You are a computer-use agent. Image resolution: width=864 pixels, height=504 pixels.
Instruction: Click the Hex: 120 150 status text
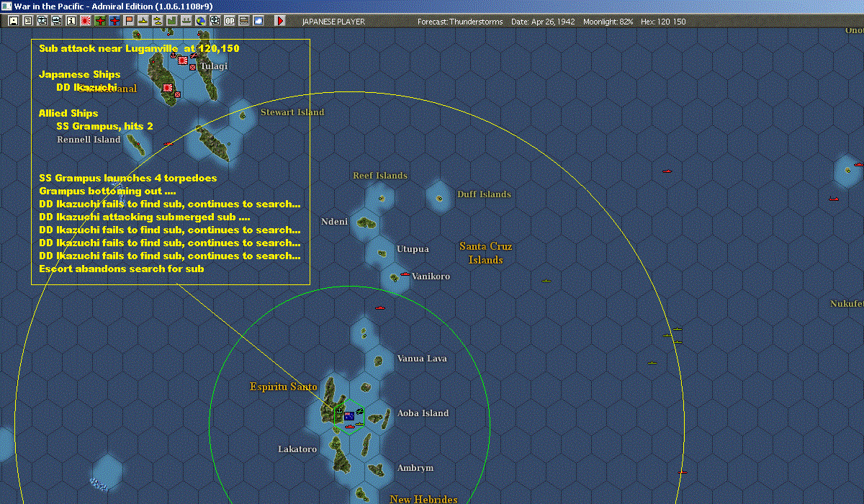(x=663, y=22)
